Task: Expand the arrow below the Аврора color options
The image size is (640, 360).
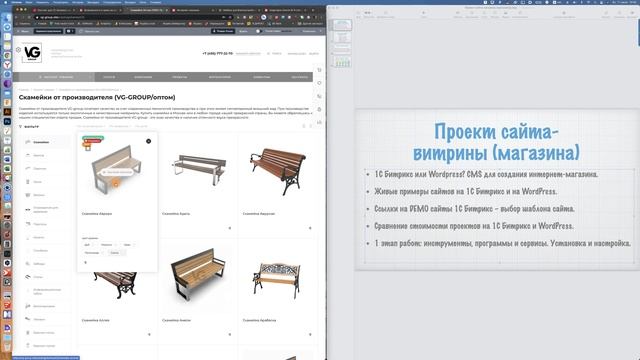Action: tap(85, 262)
